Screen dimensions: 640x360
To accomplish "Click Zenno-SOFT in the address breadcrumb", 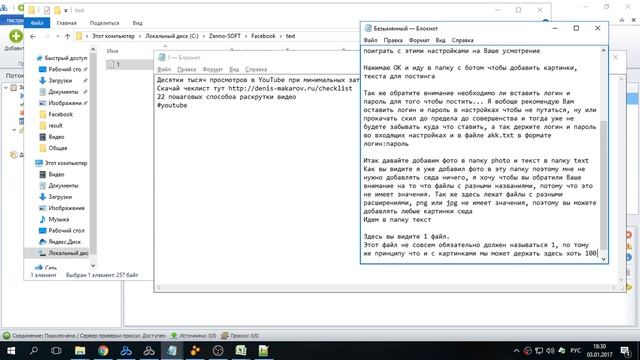I will 224,36.
